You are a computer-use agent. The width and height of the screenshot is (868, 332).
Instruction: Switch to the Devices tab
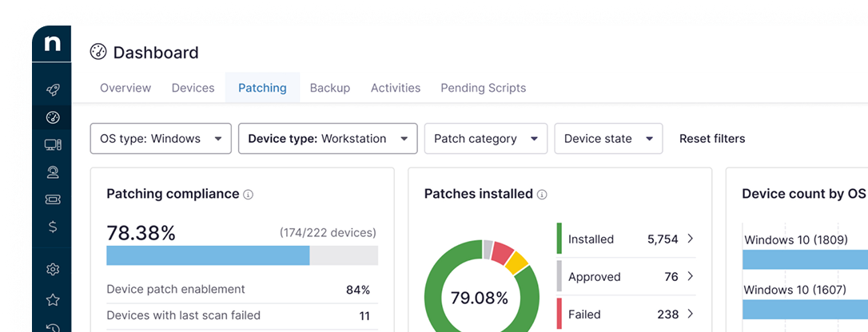click(193, 88)
